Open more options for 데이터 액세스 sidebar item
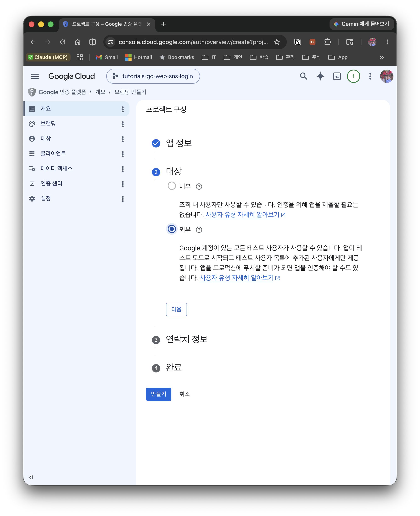The width and height of the screenshot is (420, 516). pos(123,169)
